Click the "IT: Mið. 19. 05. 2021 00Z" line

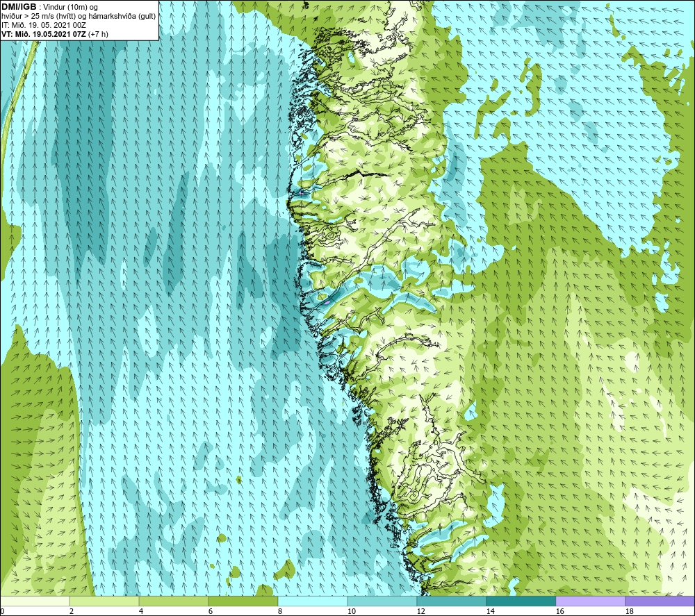click(44, 25)
